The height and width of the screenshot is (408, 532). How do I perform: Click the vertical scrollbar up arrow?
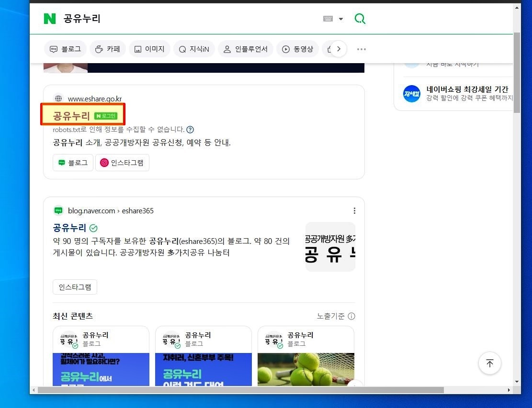pos(517,8)
